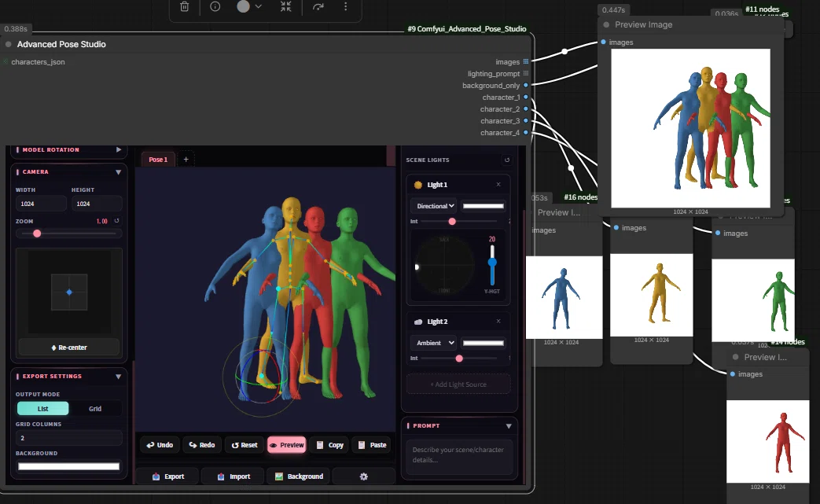
Task: Select List output mode
Action: (43, 409)
